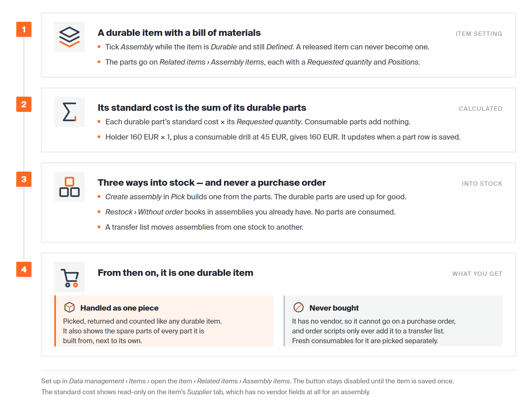Click the three-squares stock blocks icon

[69, 187]
